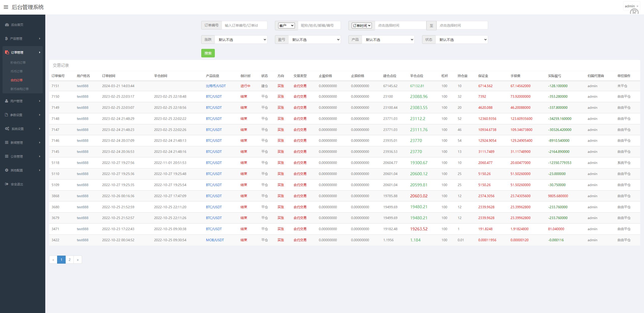
Task: Click the 比特币/USDT product link
Action: pyautogui.click(x=216, y=86)
